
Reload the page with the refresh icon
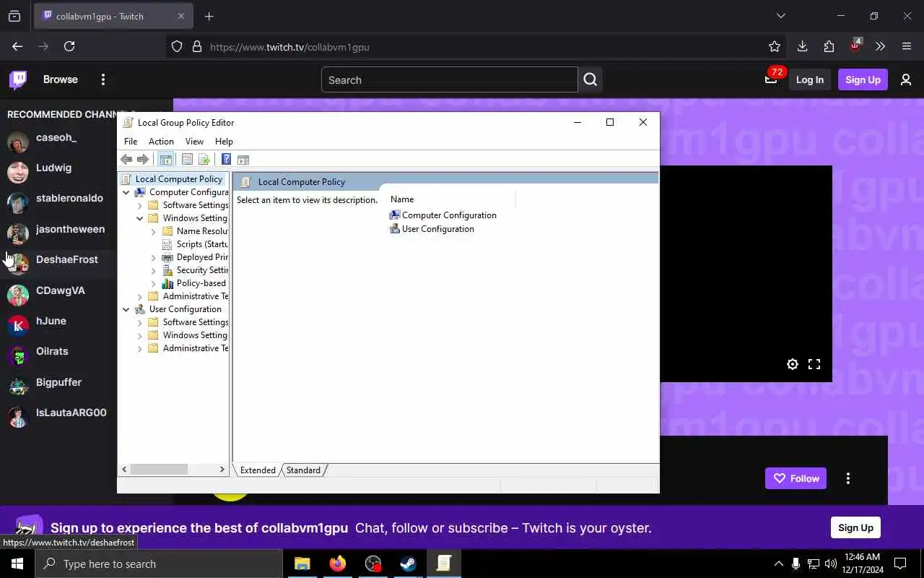69,46
